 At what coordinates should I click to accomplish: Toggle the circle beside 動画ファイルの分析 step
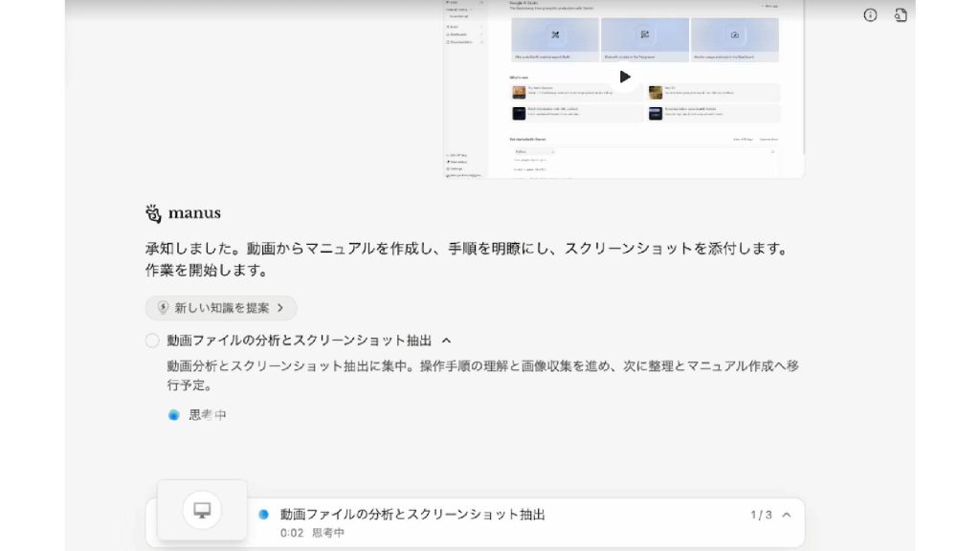(152, 341)
